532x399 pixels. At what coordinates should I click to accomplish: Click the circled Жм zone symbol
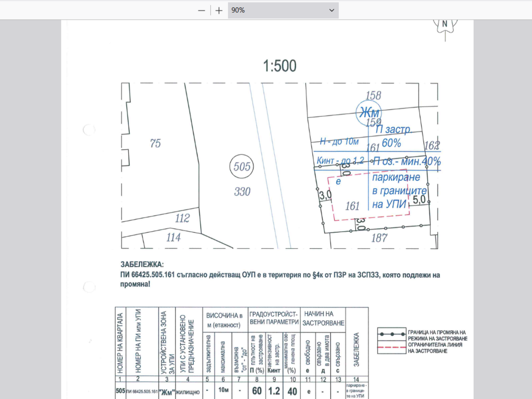click(368, 113)
